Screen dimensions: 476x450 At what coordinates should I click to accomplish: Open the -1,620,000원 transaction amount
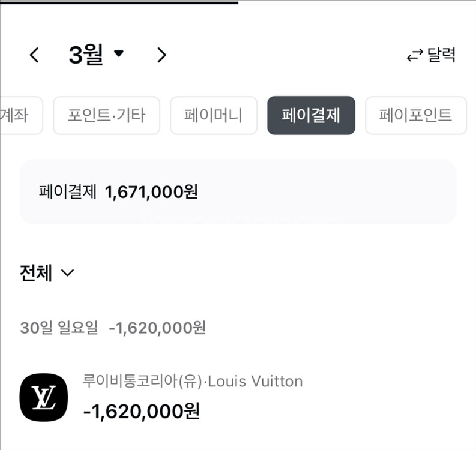142,412
